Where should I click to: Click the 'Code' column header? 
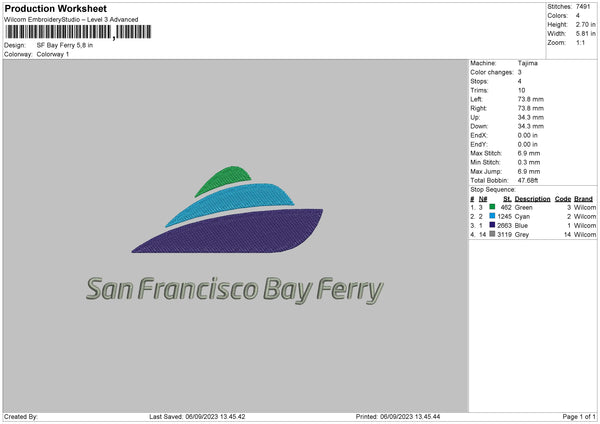pyautogui.click(x=563, y=199)
